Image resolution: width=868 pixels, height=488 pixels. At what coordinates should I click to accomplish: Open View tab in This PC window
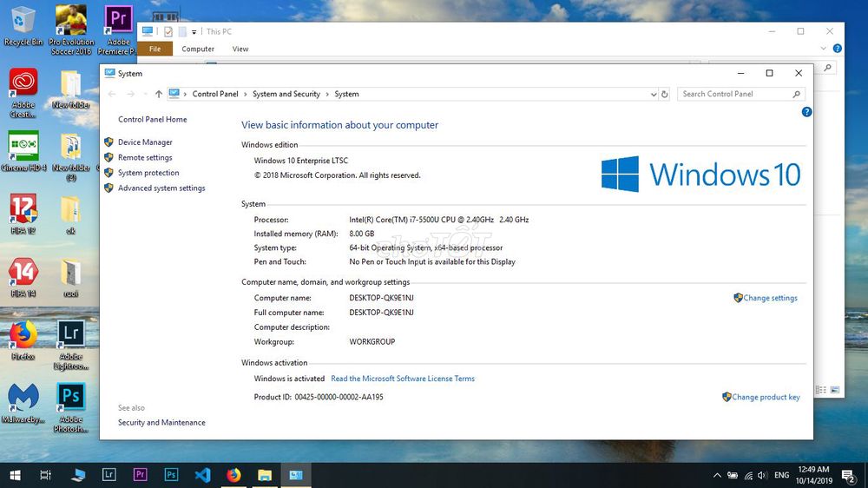(240, 49)
